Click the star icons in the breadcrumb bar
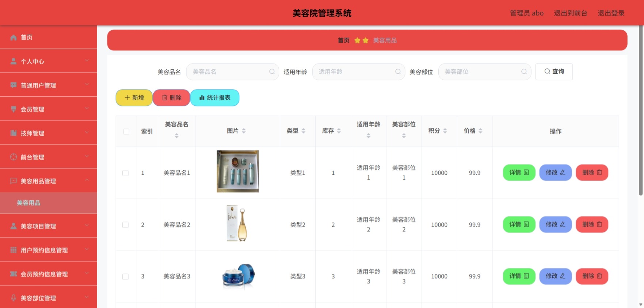 (361, 40)
